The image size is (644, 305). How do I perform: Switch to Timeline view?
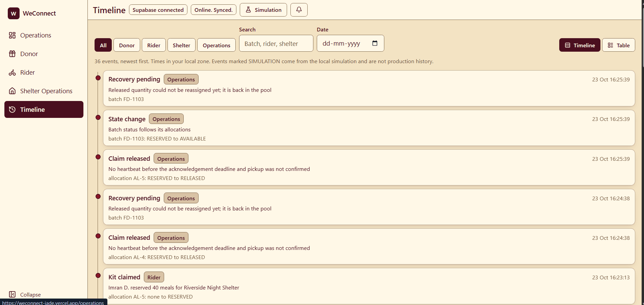tap(580, 45)
